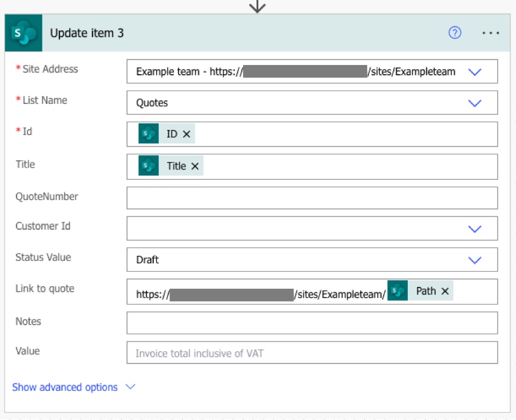Image resolution: width=516 pixels, height=420 pixels.
Task: Click the ID dynamic content token
Action: point(171,134)
